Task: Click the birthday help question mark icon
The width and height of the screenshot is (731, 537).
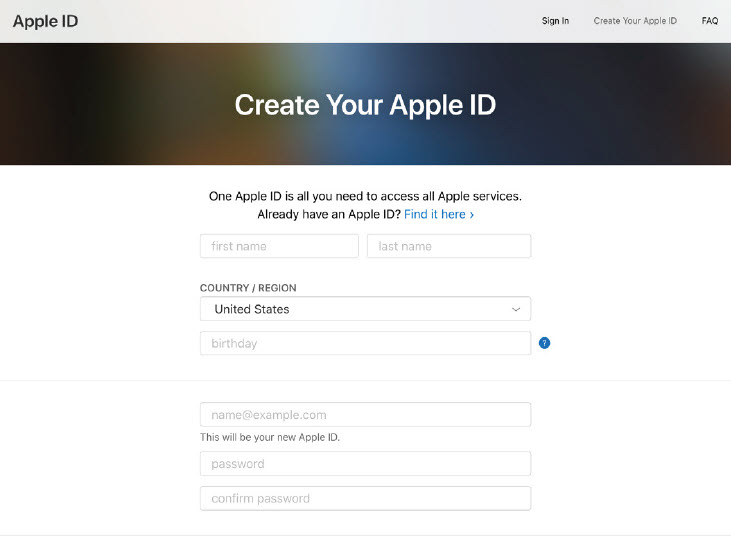Action: coord(544,343)
